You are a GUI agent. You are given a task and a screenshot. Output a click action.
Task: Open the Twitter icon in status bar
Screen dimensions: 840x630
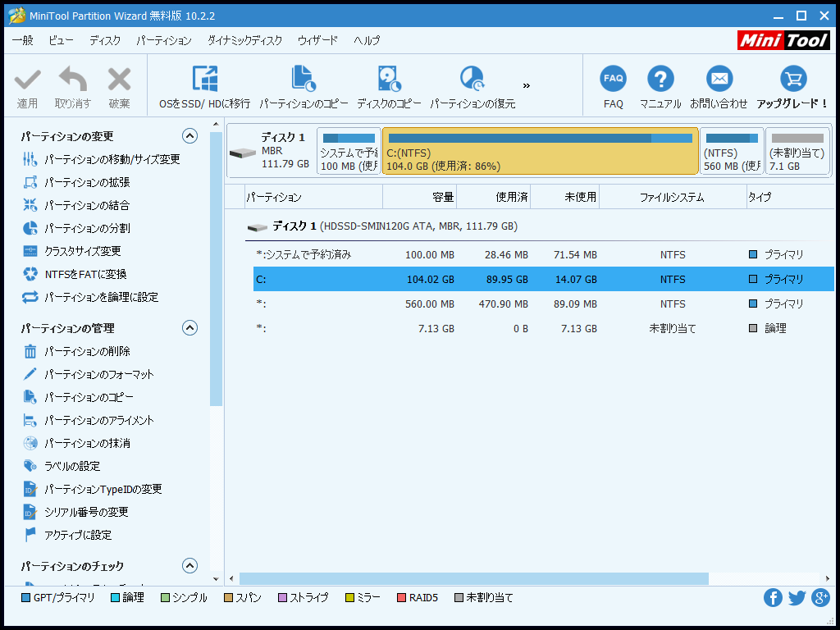(x=797, y=597)
